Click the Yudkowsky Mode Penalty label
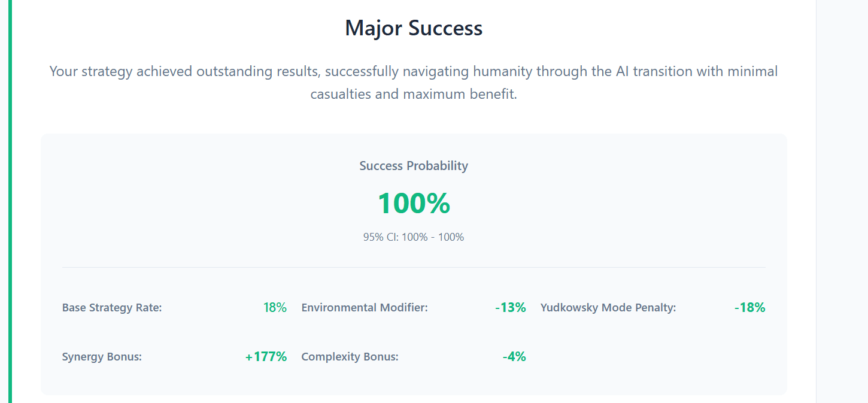This screenshot has width=868, height=403. (608, 308)
